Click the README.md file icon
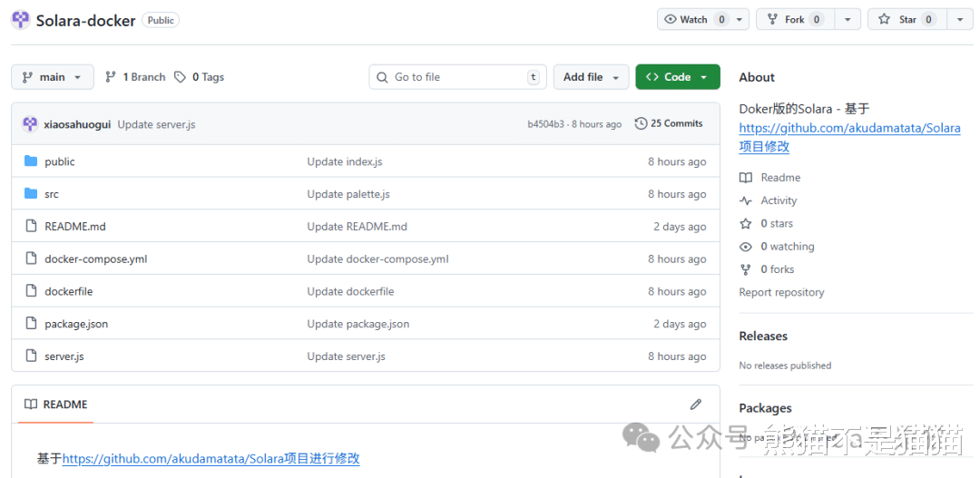The image size is (980, 478). click(x=31, y=226)
